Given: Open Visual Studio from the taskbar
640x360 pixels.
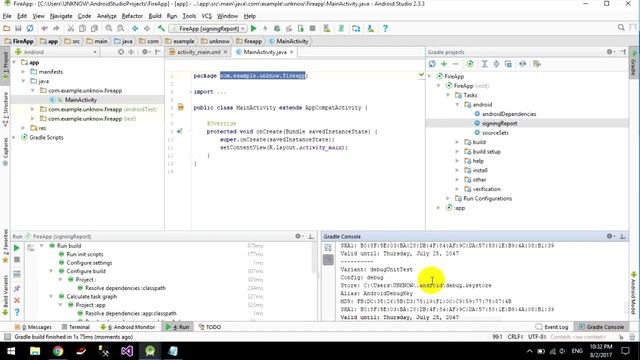Looking at the screenshot, I should pos(127,351).
